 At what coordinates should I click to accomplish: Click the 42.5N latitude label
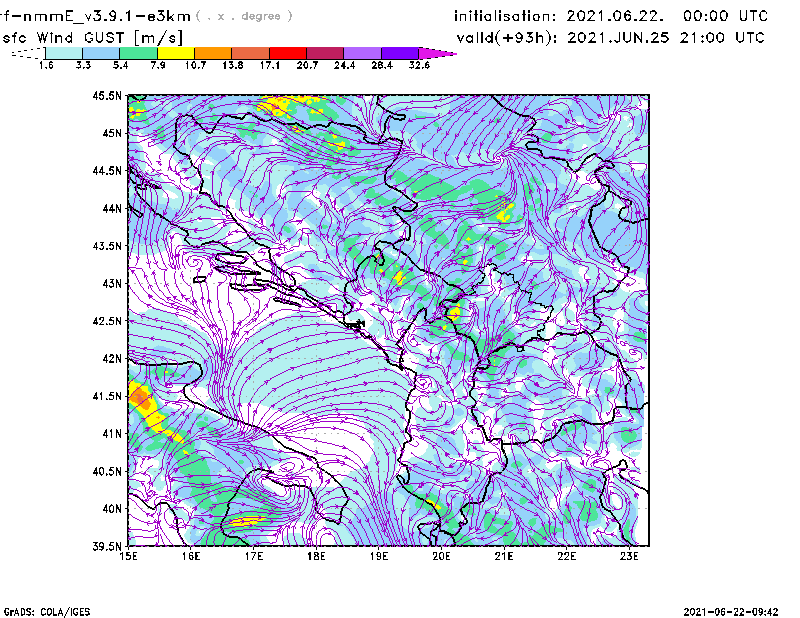coord(107,321)
